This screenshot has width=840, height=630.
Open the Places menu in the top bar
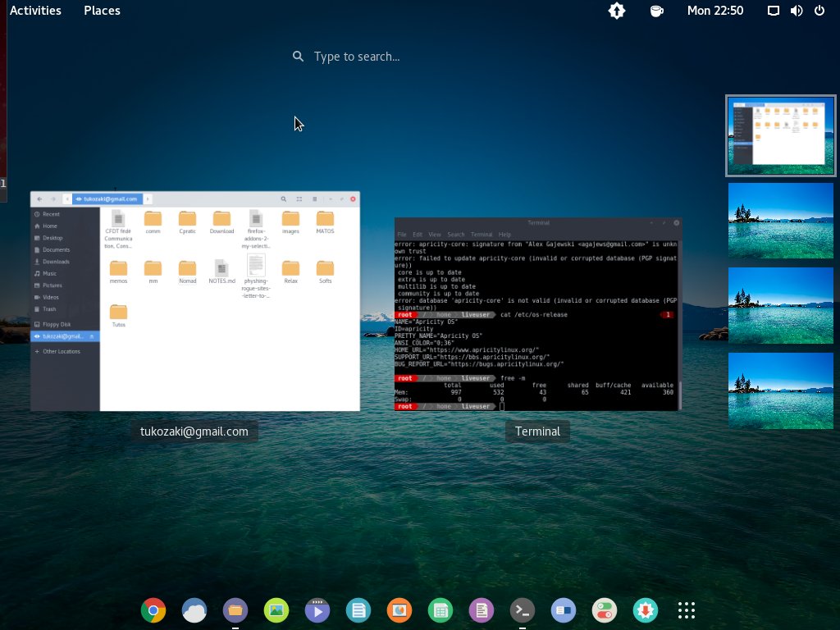point(102,11)
